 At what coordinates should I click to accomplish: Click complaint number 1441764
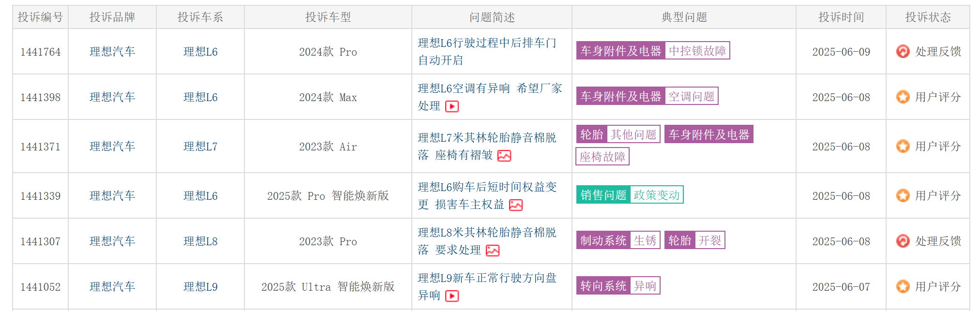(x=41, y=52)
